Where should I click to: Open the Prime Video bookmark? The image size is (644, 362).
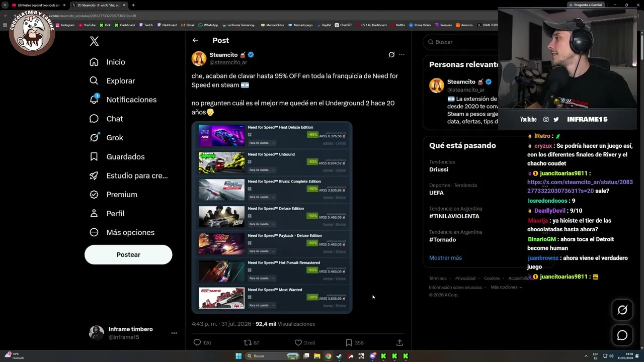point(420,25)
